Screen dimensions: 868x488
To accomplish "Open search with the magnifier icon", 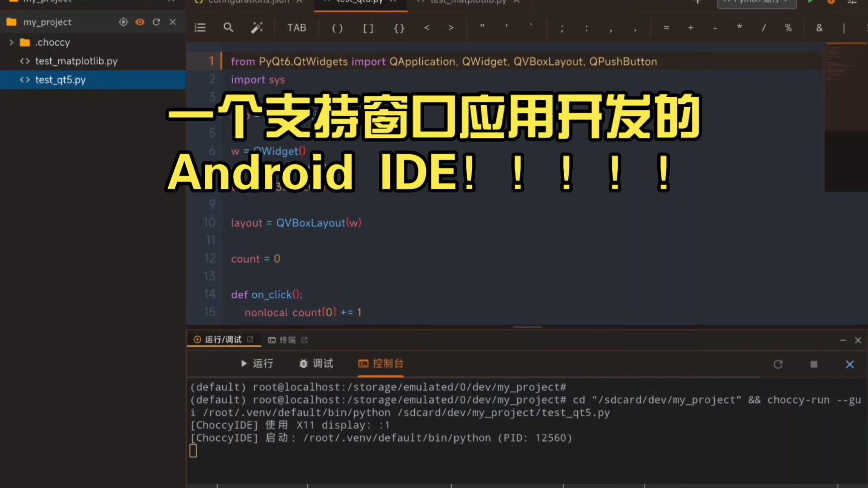I will [x=228, y=28].
